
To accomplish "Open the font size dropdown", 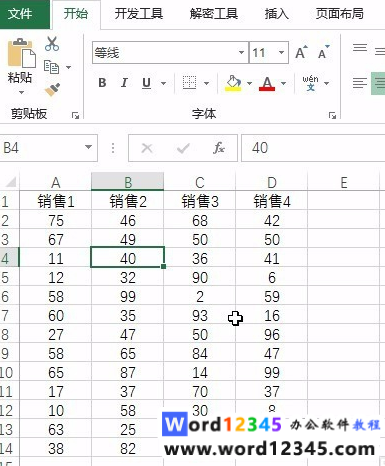I will coord(282,52).
